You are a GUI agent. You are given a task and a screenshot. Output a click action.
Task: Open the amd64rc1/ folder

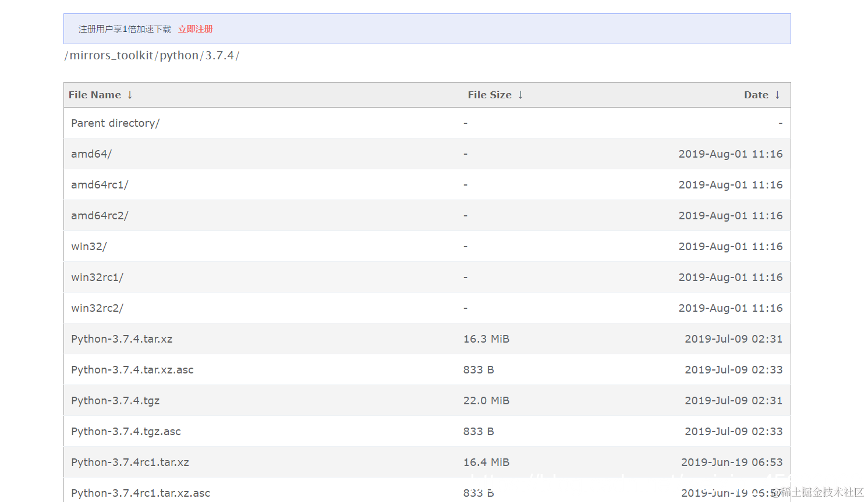pos(100,185)
